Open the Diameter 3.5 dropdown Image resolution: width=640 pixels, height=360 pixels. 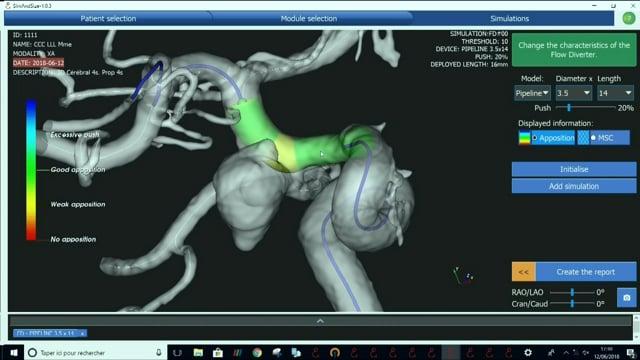pos(573,93)
